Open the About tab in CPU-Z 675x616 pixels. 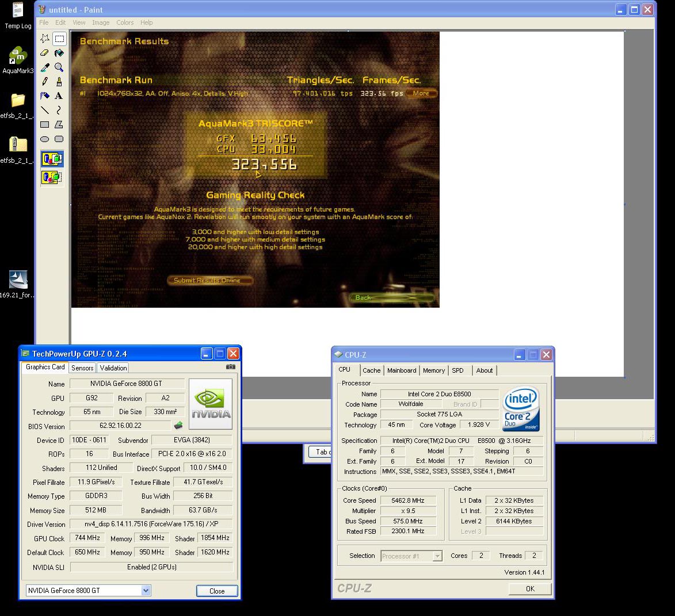tap(485, 370)
